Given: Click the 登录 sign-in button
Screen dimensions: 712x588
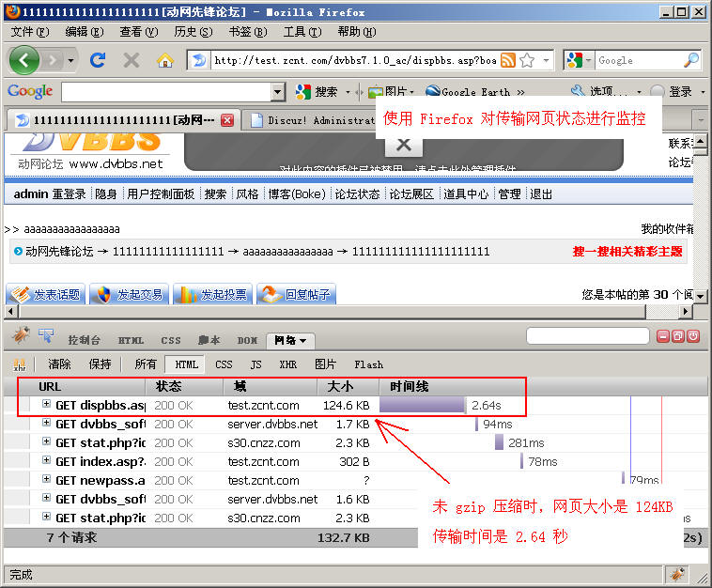Looking at the screenshot, I should [x=672, y=92].
